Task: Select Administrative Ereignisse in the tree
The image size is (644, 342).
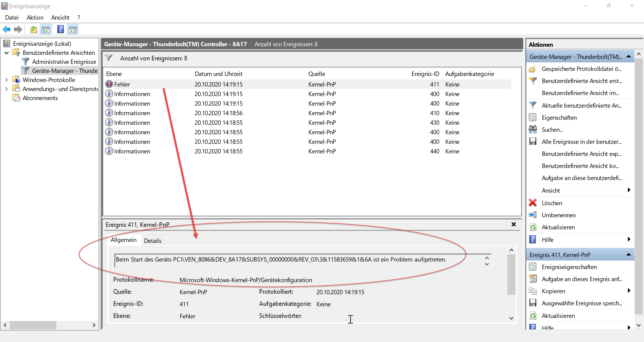Action: coord(64,62)
